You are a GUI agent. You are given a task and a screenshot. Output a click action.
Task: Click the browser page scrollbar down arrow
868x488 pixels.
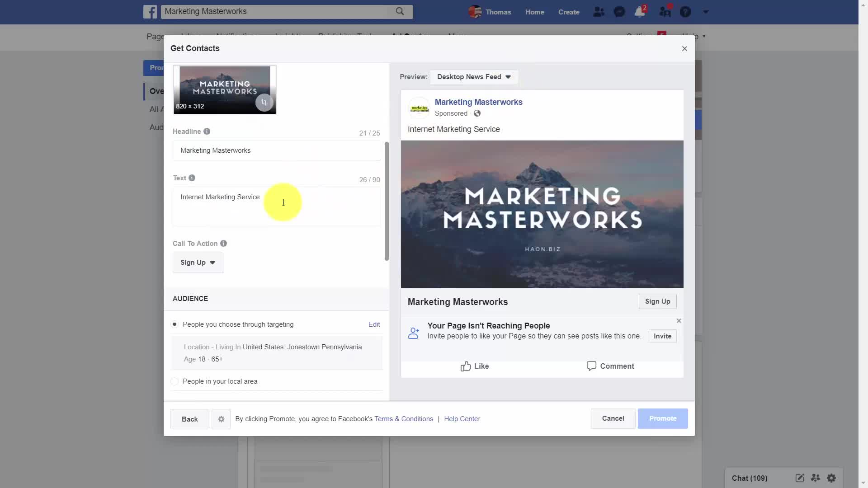pos(863,483)
